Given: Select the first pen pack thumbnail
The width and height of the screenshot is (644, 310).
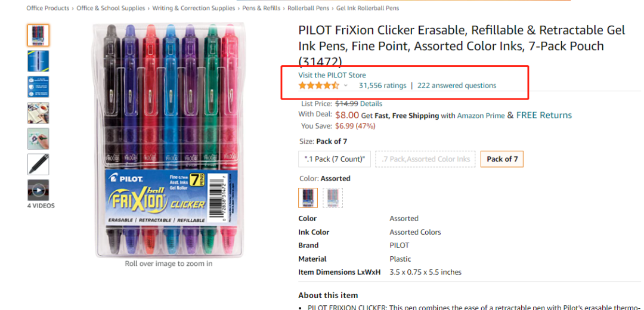Looking at the screenshot, I should (39, 35).
